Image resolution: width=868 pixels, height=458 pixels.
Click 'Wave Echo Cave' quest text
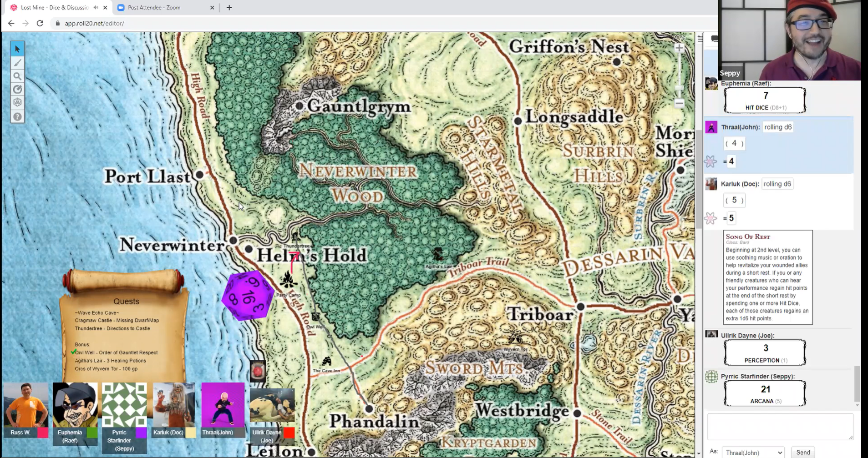(x=97, y=313)
